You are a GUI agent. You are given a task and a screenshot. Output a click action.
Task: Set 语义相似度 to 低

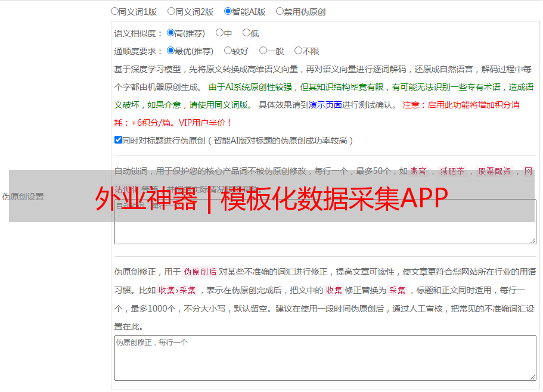(x=246, y=33)
